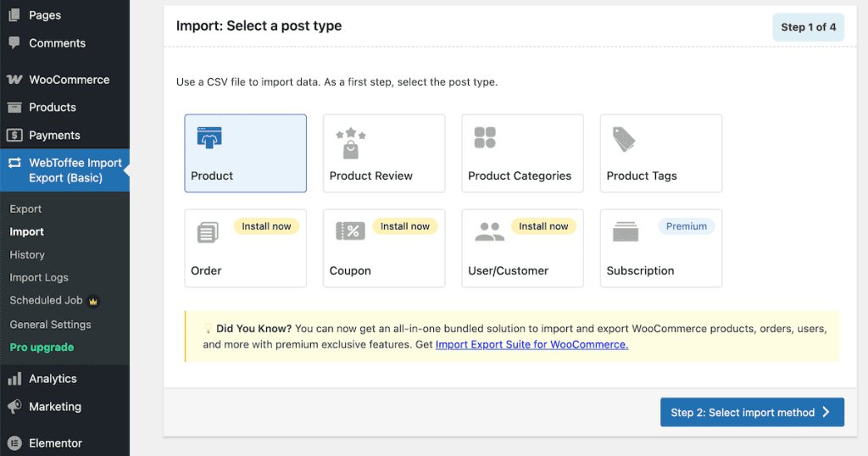Click the Product Categories grid icon

(485, 137)
